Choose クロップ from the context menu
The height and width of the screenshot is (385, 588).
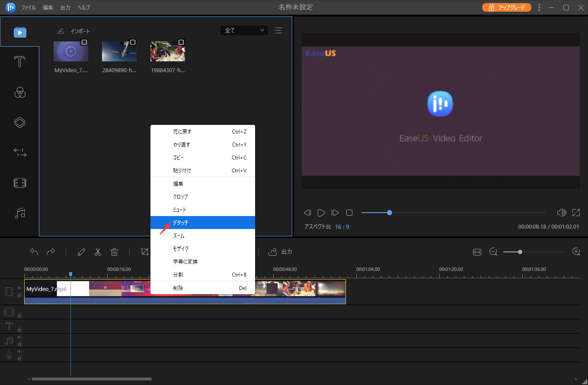203,197
